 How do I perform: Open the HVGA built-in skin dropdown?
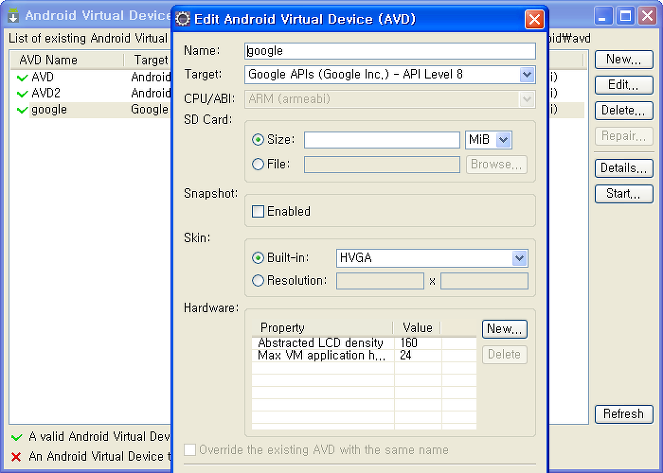click(x=519, y=258)
